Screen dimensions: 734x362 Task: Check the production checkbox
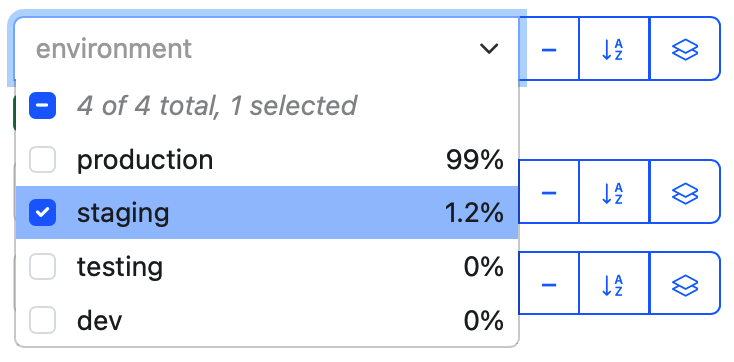click(x=43, y=160)
